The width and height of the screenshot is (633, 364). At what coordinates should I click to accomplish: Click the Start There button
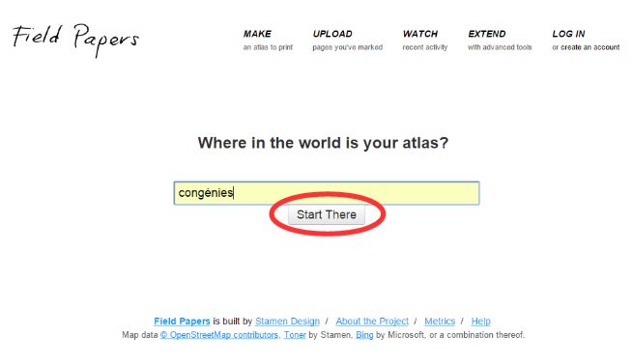coord(327,214)
